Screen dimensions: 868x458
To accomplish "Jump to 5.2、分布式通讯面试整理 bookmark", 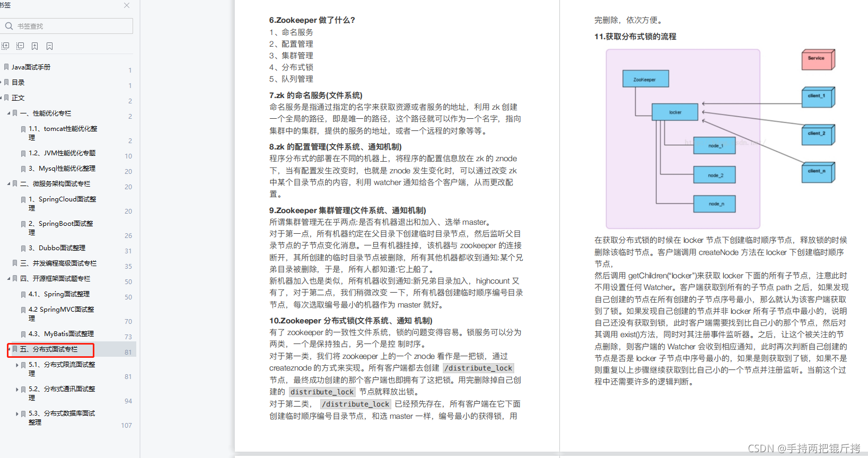I will [x=62, y=393].
